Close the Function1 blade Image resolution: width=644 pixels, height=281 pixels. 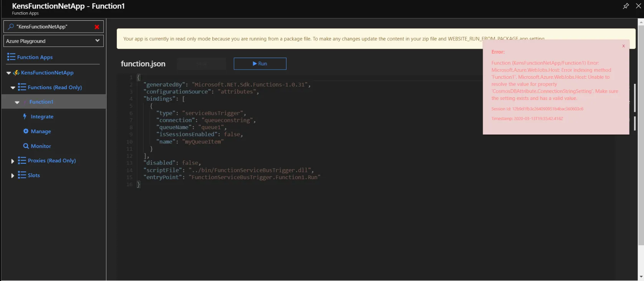click(x=639, y=6)
